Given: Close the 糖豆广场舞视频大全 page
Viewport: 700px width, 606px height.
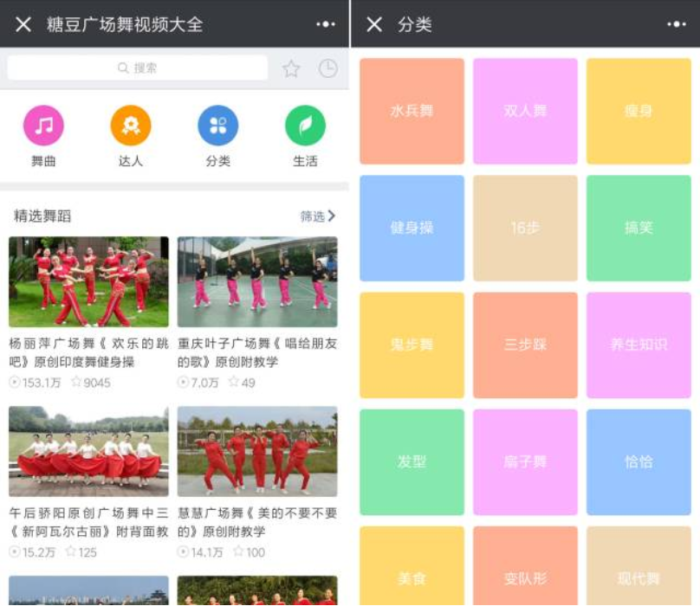Looking at the screenshot, I should [23, 24].
